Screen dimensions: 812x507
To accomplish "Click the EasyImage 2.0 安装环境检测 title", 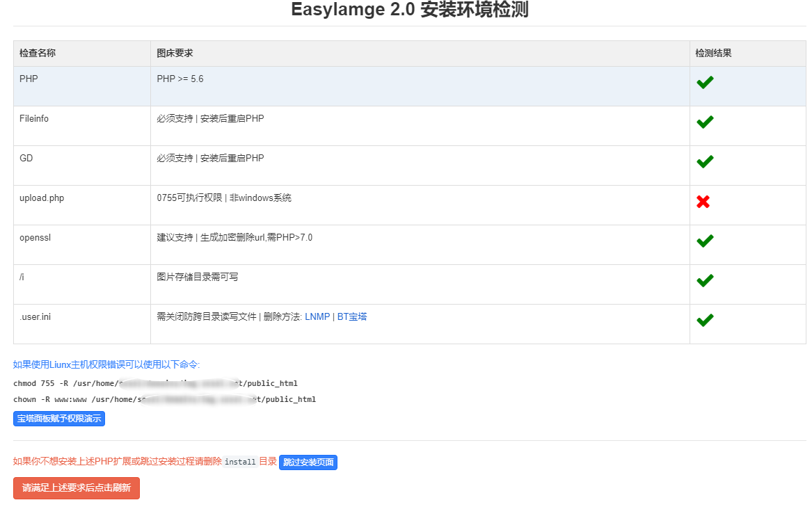I will 410,9.
